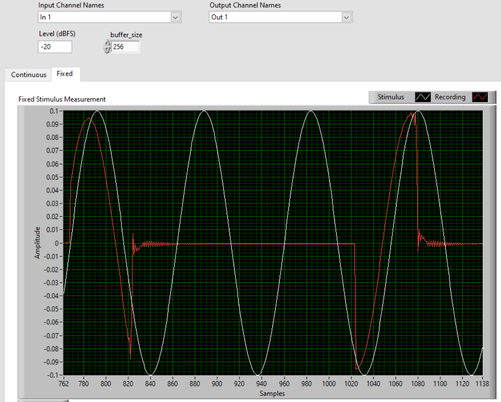Click the 762 starting sample axis label

click(x=64, y=384)
